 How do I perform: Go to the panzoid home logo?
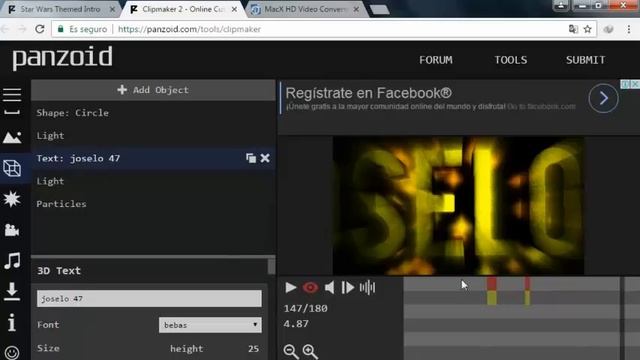[62, 58]
